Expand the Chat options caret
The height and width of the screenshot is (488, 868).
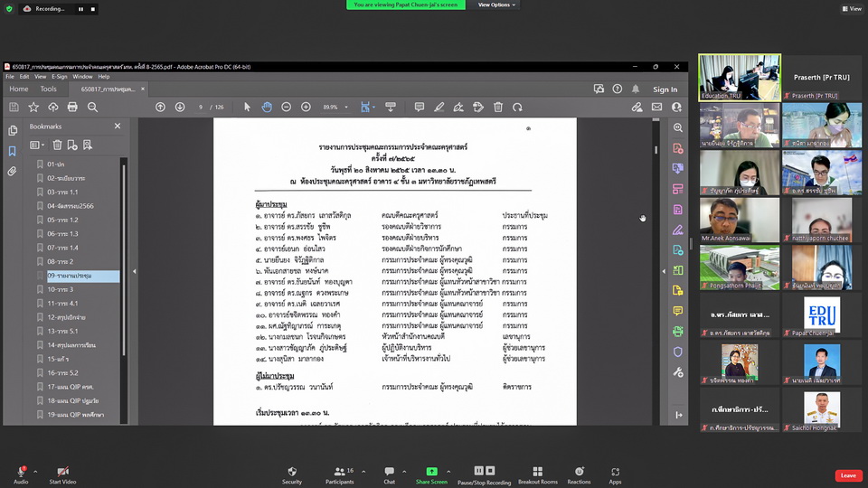click(404, 472)
